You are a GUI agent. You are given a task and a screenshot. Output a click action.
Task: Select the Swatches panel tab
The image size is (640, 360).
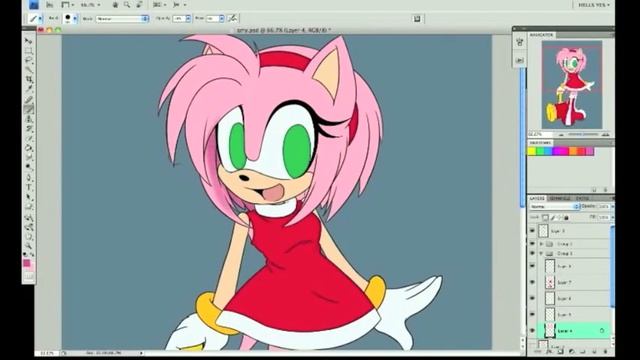540,143
